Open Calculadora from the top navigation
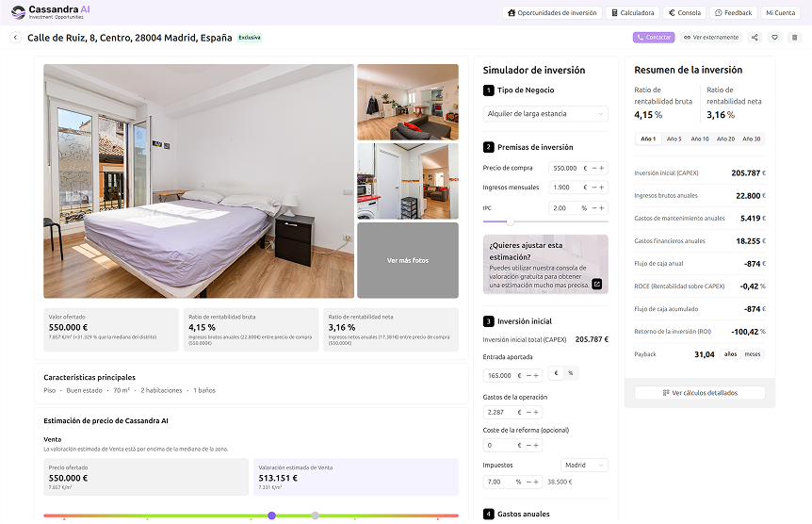812x524 pixels. point(633,13)
